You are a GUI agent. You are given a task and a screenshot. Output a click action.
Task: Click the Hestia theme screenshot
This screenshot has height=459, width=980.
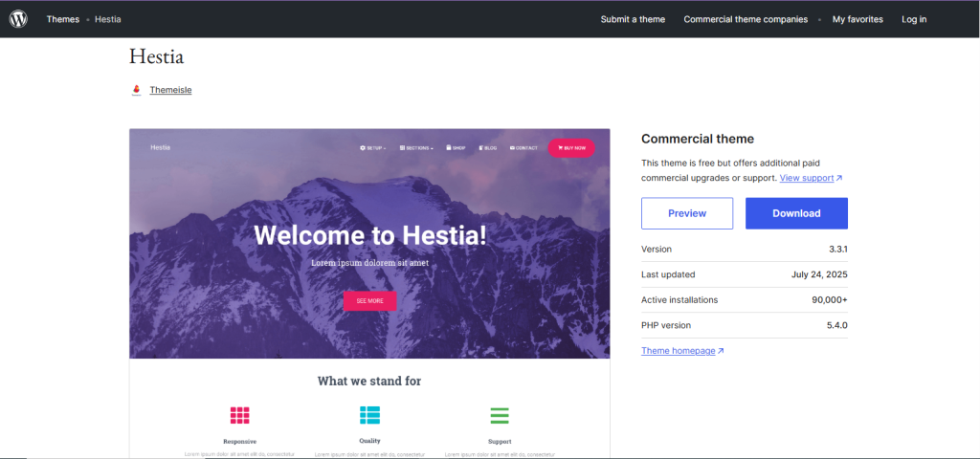369,294
